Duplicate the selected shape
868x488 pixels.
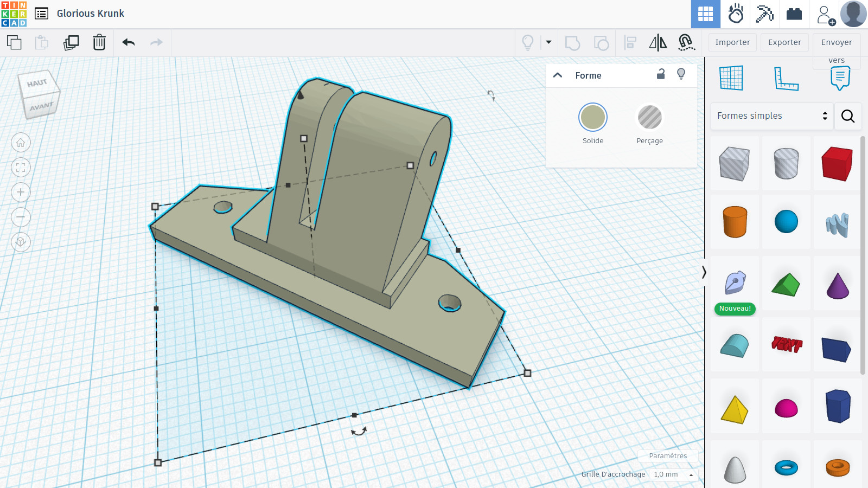tap(71, 42)
